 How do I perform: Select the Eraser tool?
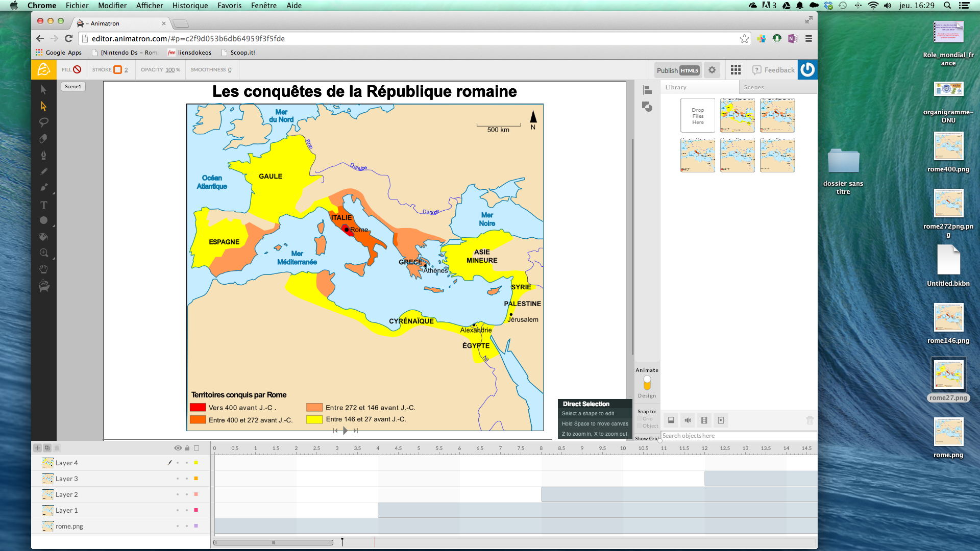click(43, 139)
